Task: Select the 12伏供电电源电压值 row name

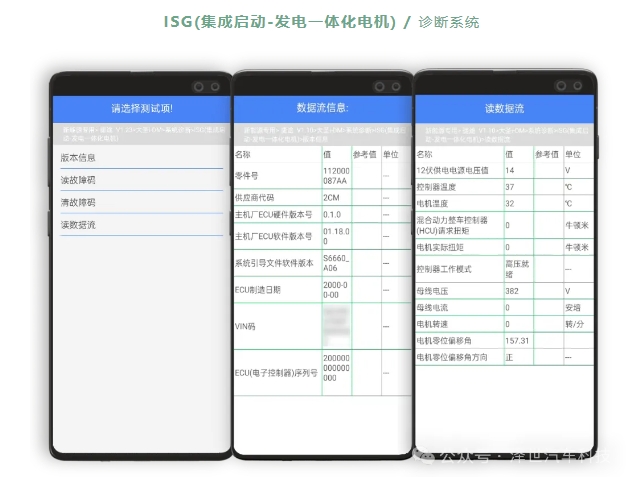Action: pos(452,170)
